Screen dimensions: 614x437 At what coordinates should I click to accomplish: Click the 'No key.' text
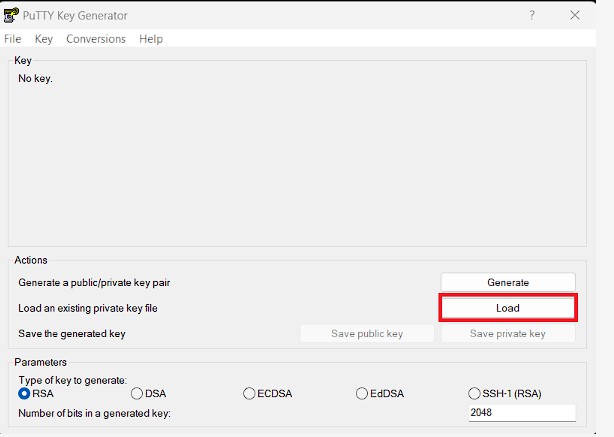35,79
